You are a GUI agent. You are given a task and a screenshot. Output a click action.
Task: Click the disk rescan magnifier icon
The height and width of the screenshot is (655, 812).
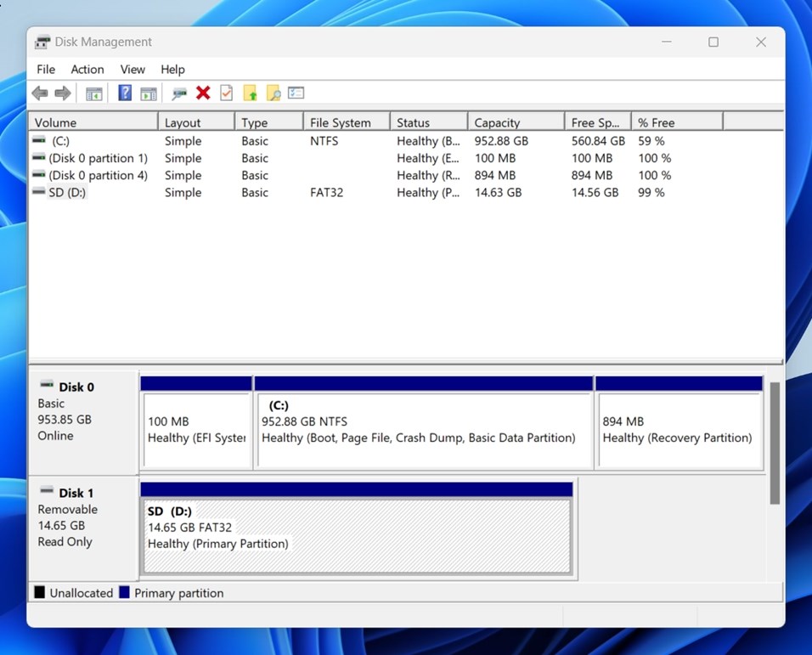[x=179, y=93]
